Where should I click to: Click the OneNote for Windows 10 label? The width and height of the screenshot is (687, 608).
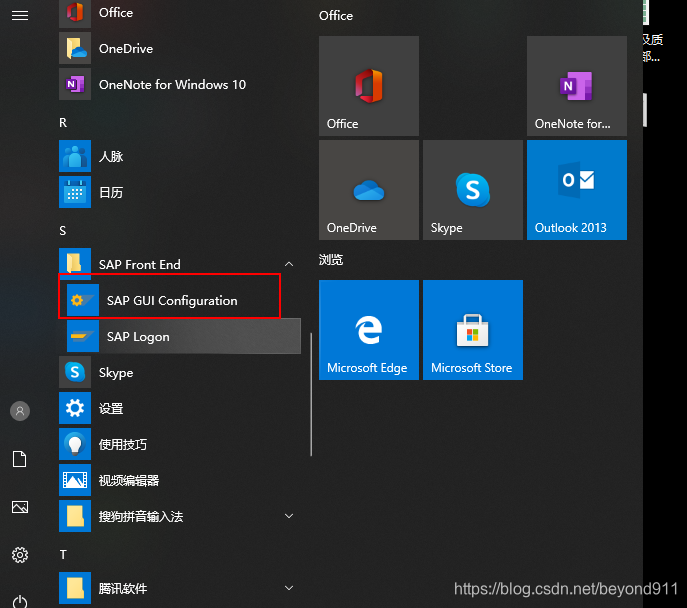tap(172, 84)
